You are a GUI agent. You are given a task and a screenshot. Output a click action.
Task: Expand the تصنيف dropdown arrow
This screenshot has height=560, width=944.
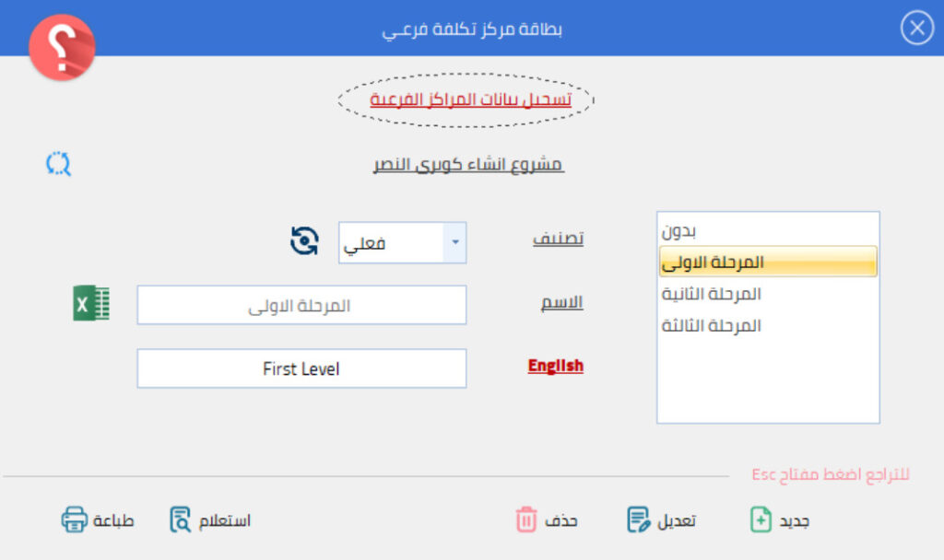[x=454, y=243]
